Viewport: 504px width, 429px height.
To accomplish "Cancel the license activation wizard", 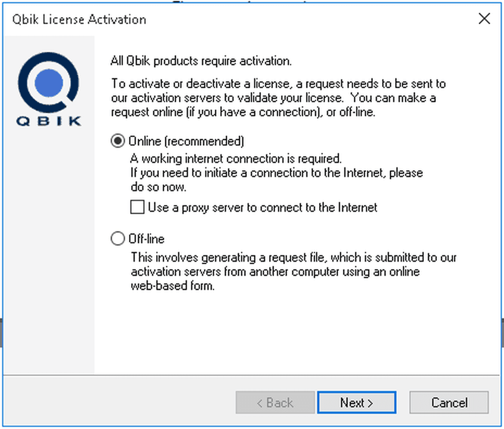I will point(449,402).
